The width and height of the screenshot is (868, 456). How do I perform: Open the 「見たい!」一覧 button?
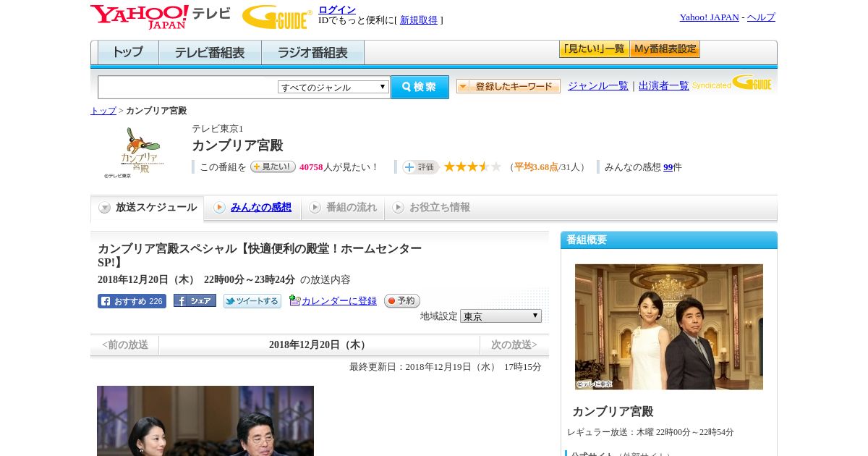click(594, 49)
